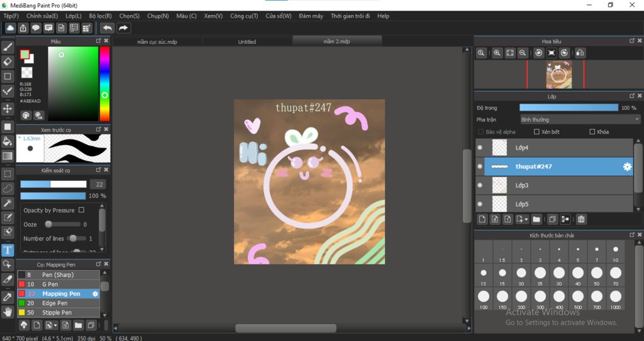Image resolution: width=644 pixels, height=341 pixels.
Task: Select the Magic Wand tool
Action: pos(8,203)
